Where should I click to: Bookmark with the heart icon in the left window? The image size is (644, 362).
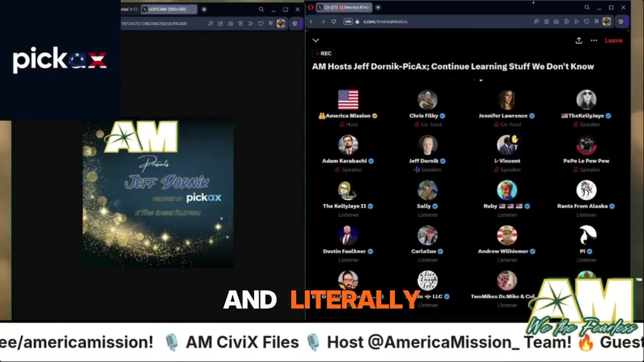point(261,23)
